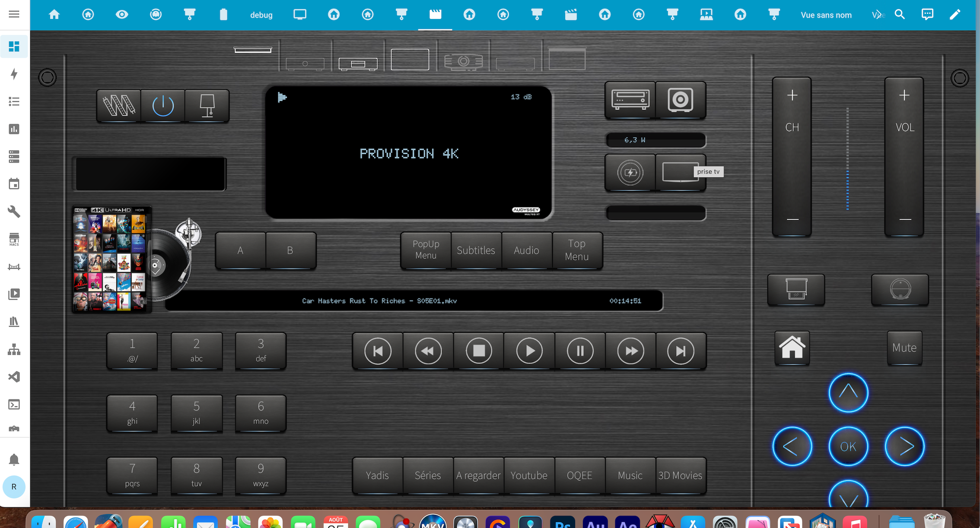Viewport: 980px width, 528px height.
Task: Expand the hamburger sidebar menu
Action: tap(14, 14)
